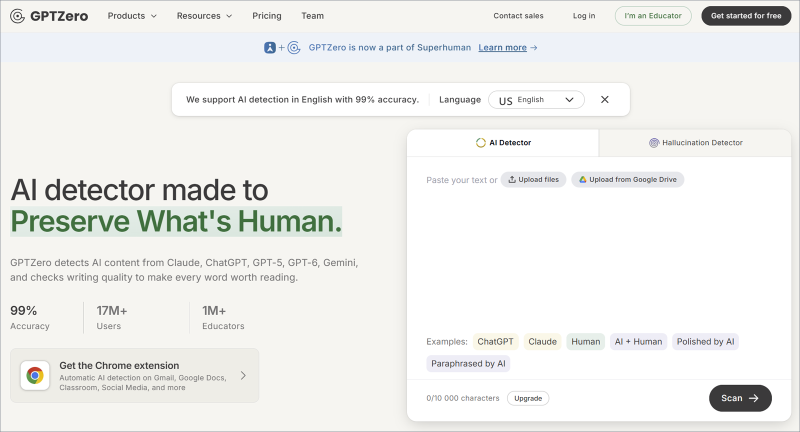Dismiss the language support notice

[605, 99]
